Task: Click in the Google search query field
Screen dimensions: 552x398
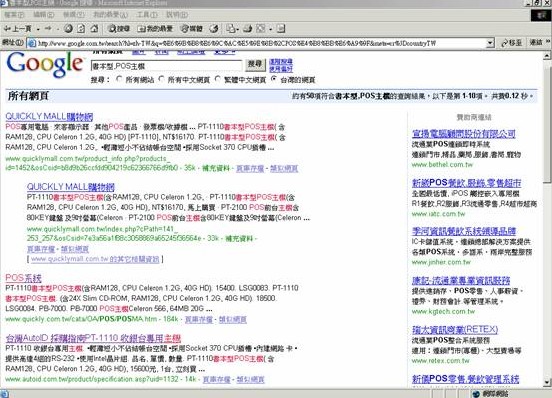Action: point(167,66)
